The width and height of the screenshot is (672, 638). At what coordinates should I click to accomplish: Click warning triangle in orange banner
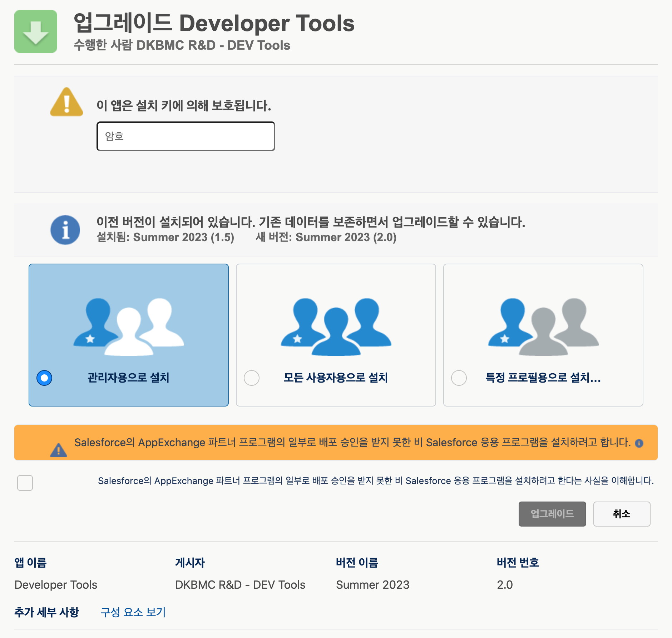[x=59, y=450]
